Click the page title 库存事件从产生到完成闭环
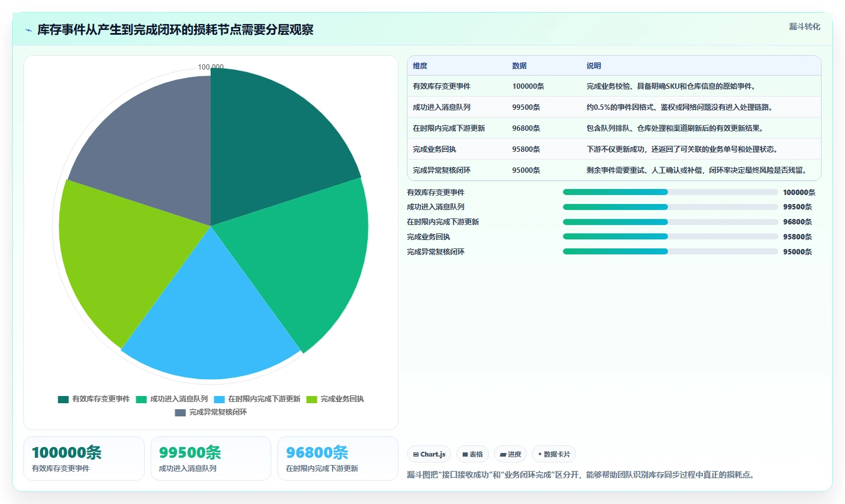This screenshot has width=845, height=504. click(x=175, y=30)
